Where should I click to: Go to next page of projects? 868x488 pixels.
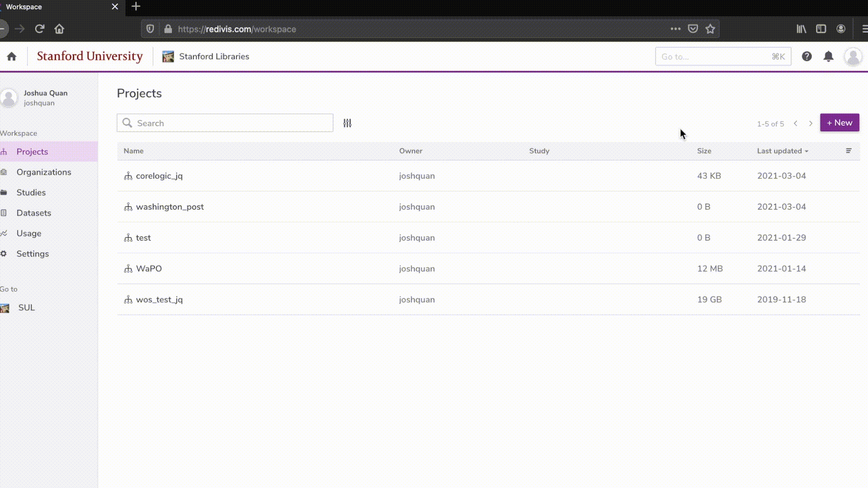tap(811, 123)
